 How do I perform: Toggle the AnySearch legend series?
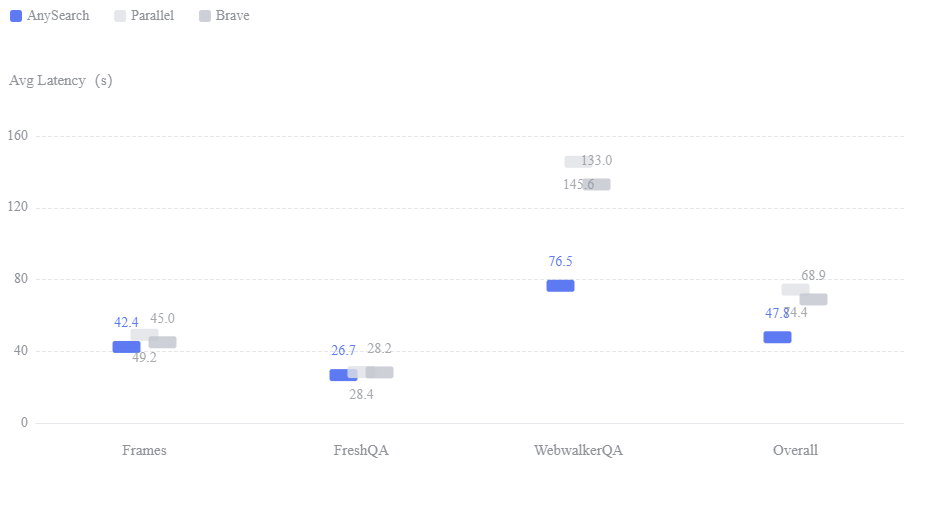coord(50,16)
